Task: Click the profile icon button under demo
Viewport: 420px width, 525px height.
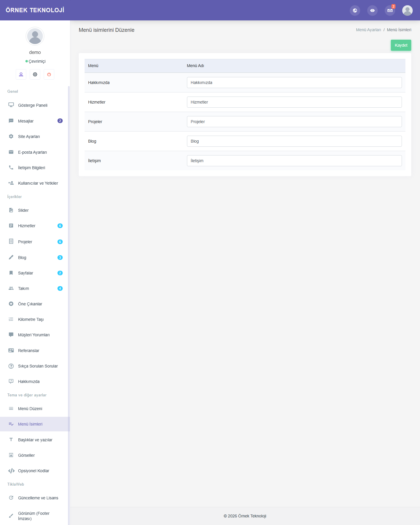Action: tap(21, 74)
